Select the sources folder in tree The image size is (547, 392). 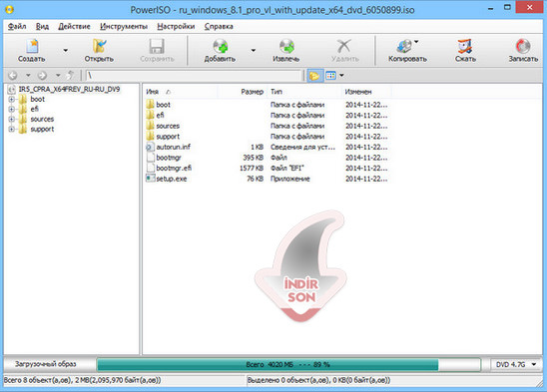[42, 120]
